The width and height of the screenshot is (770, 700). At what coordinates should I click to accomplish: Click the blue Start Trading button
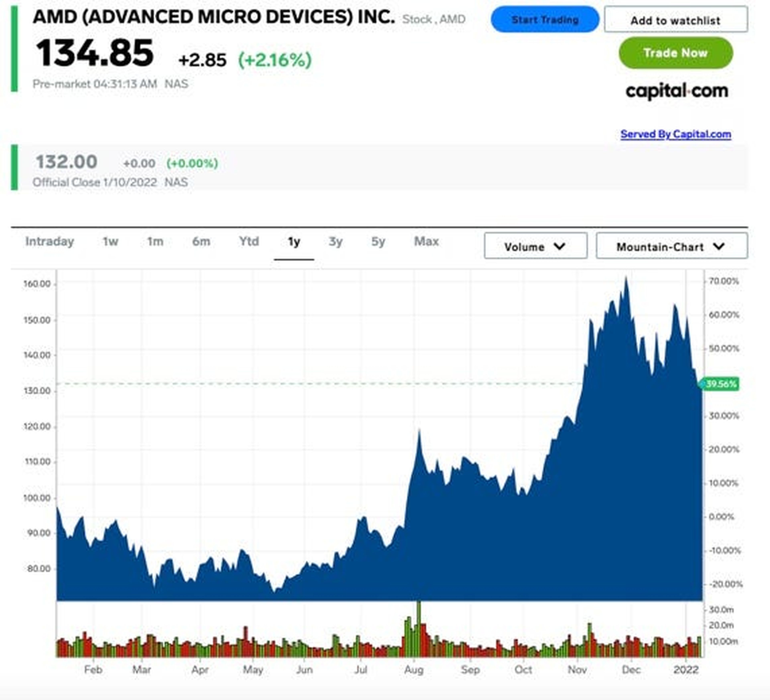tap(545, 19)
